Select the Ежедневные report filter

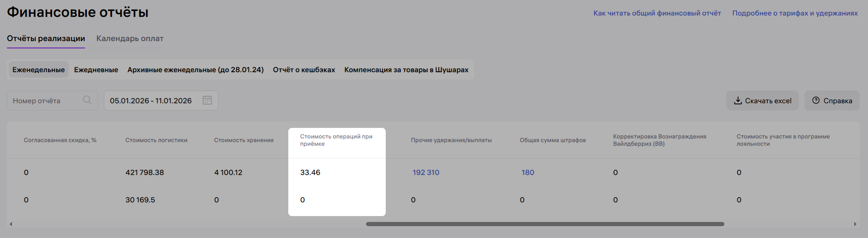tap(96, 70)
